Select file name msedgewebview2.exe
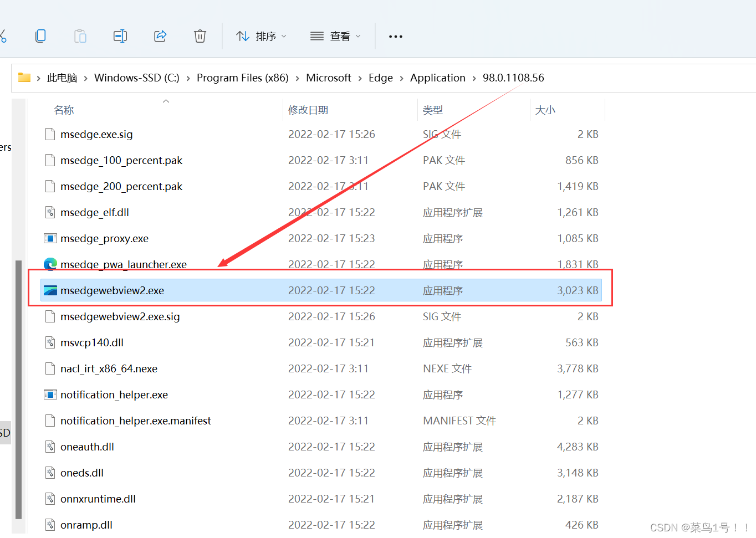 [112, 290]
